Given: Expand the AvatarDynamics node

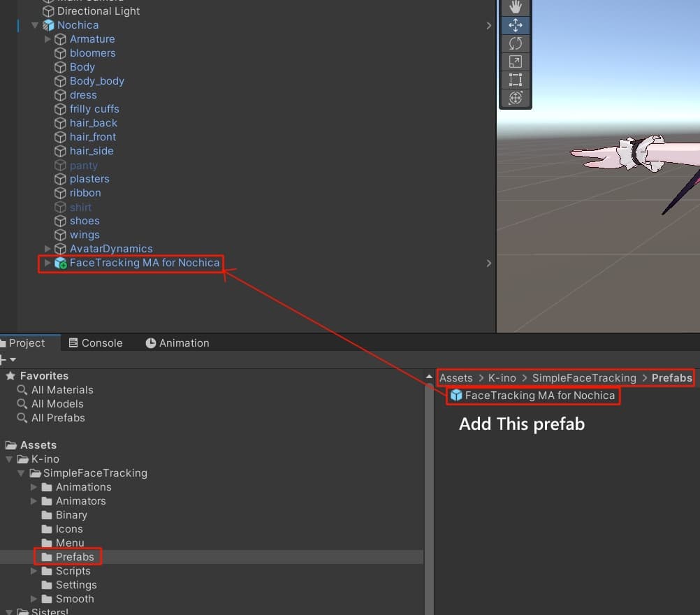Looking at the screenshot, I should [x=48, y=249].
